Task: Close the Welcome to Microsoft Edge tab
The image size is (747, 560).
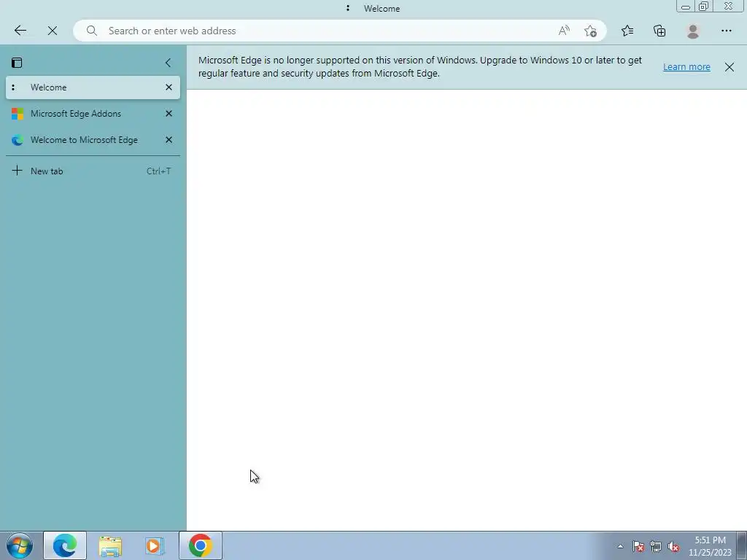Action: click(169, 140)
